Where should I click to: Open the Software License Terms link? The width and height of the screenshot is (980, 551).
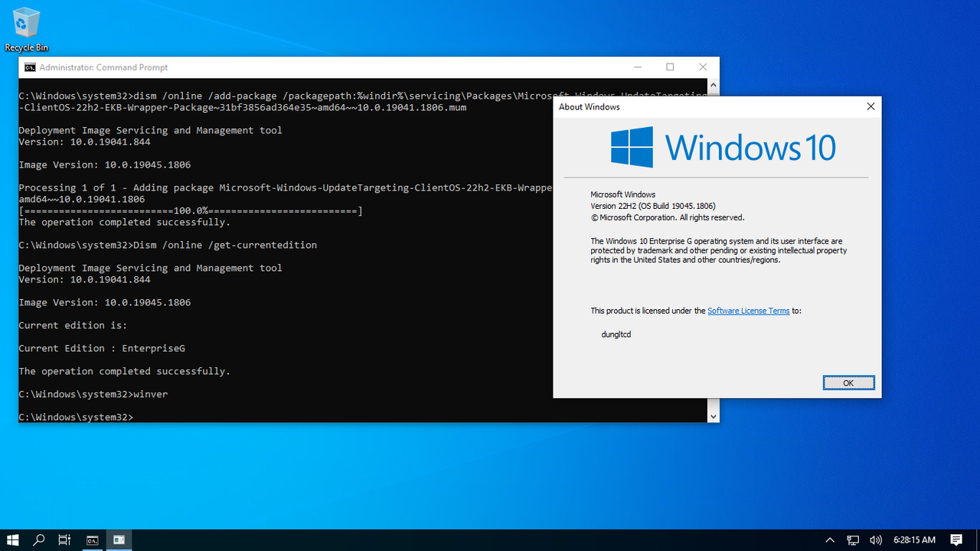[748, 311]
